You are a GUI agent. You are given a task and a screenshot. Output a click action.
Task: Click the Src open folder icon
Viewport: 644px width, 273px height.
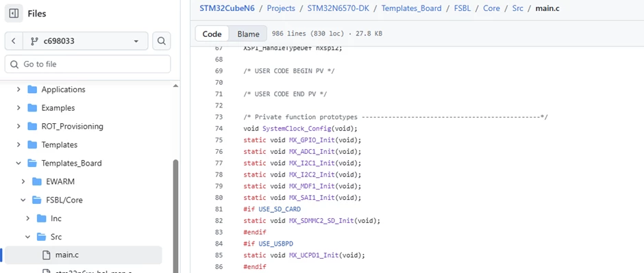(x=42, y=237)
